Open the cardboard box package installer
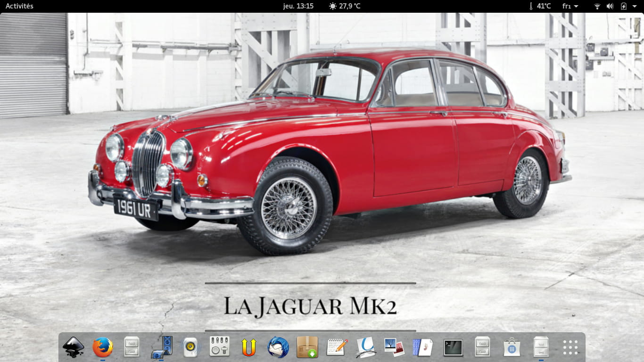 pos(307,347)
